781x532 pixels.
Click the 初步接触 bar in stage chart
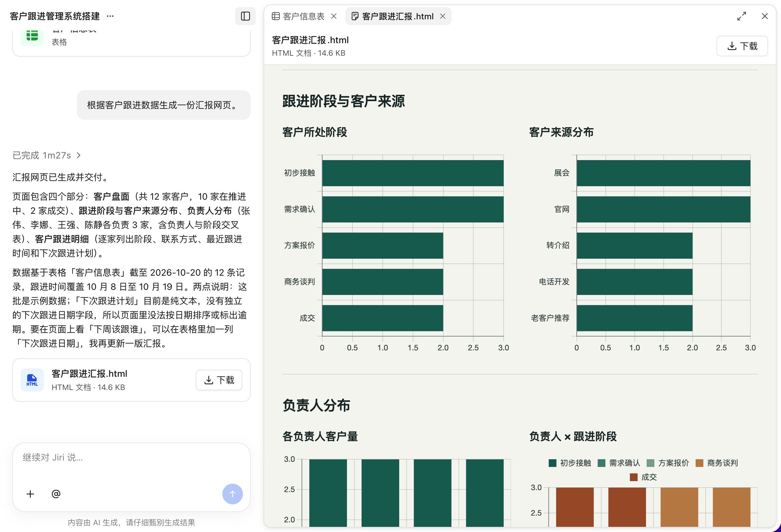tap(413, 173)
